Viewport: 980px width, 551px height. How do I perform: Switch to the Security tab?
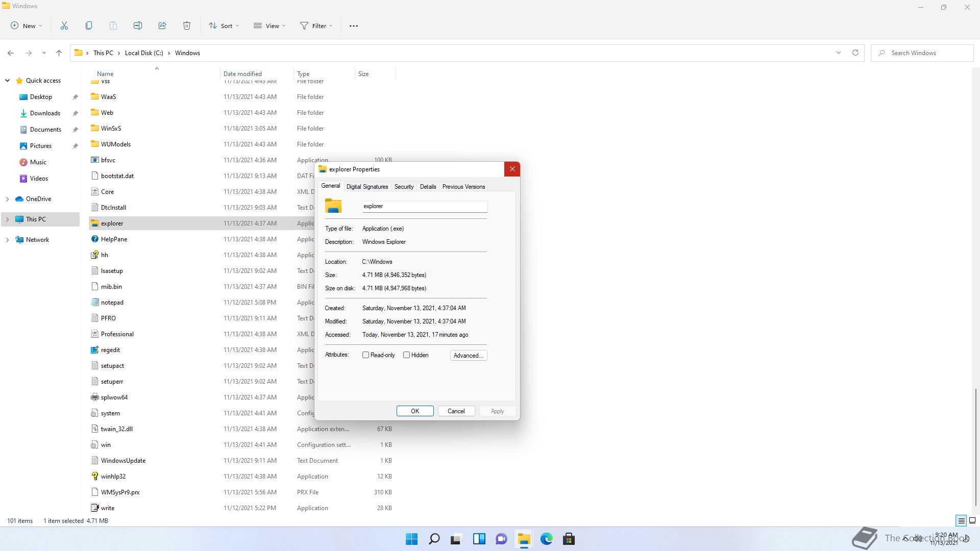[x=404, y=187]
